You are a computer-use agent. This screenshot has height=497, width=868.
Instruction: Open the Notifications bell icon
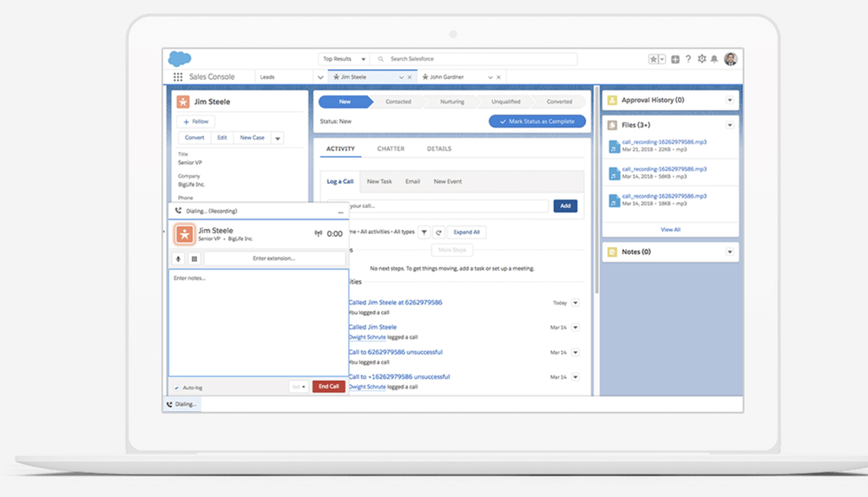pyautogui.click(x=714, y=59)
